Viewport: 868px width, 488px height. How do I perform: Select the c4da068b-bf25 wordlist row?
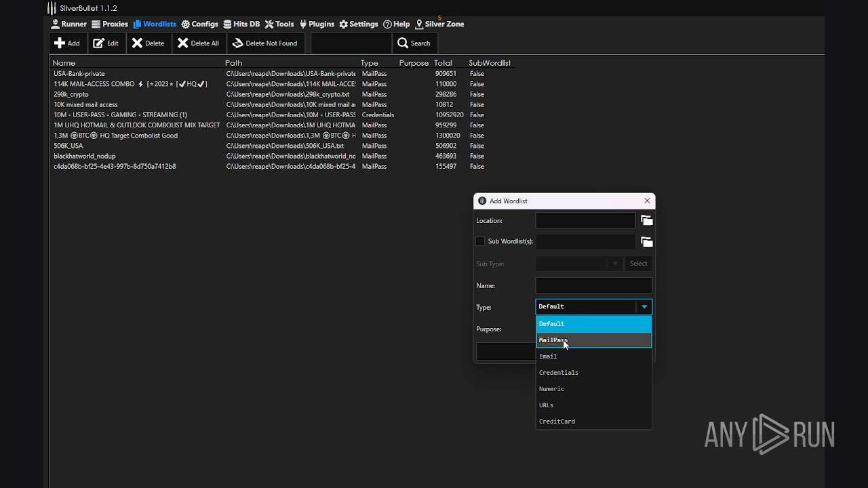pos(281,166)
